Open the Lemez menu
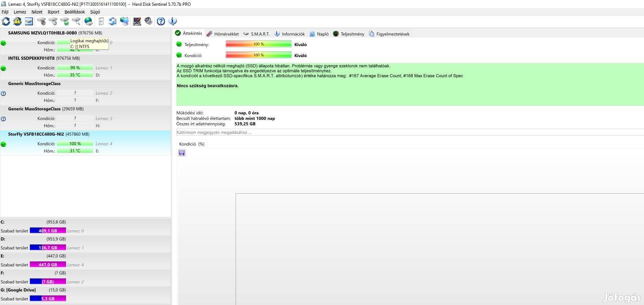The height and width of the screenshot is (305, 644). pyautogui.click(x=20, y=12)
